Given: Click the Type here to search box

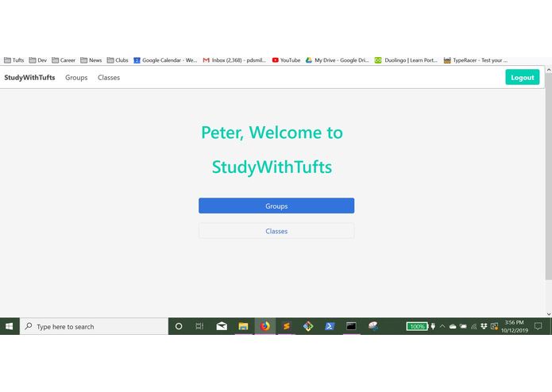Looking at the screenshot, I should click(x=94, y=327).
